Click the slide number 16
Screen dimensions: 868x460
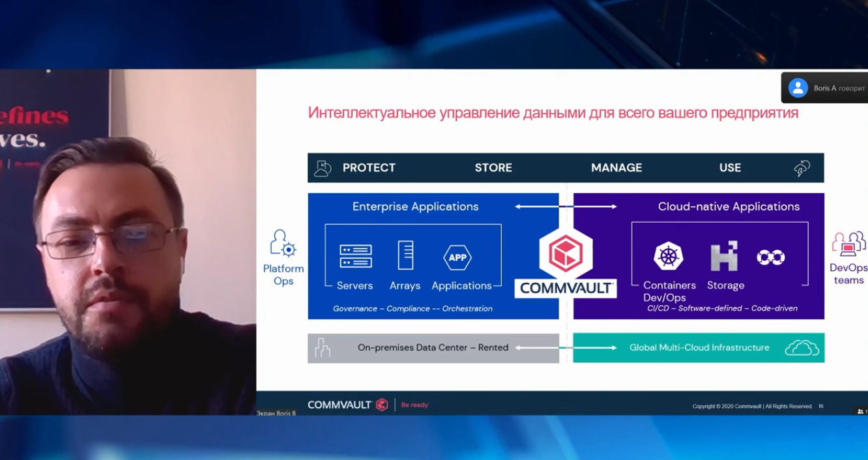[821, 407]
